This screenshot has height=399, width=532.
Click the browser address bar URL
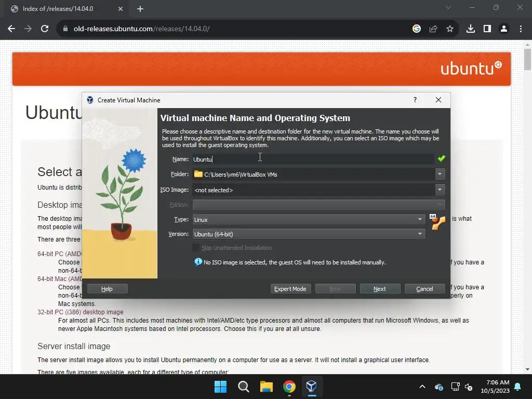pyautogui.click(x=141, y=29)
